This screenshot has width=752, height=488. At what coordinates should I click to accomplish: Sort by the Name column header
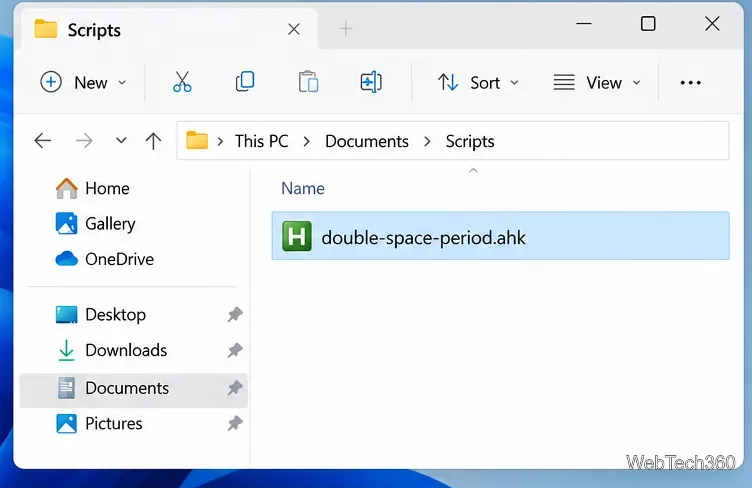pyautogui.click(x=303, y=188)
